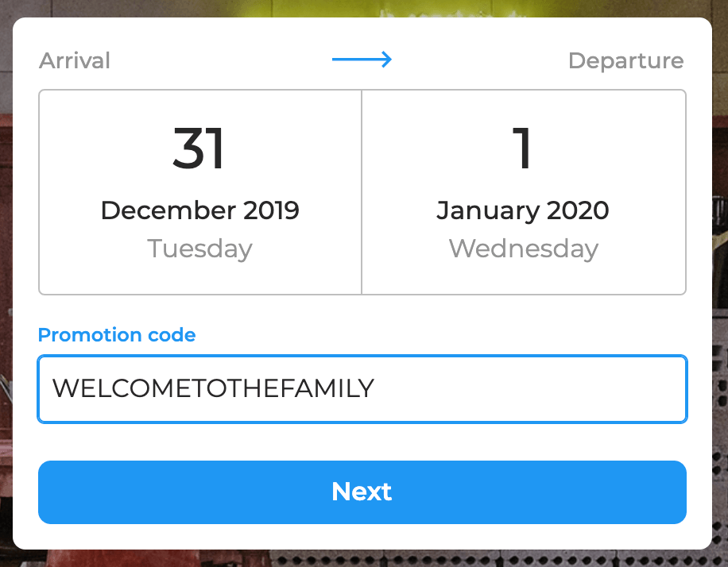Click the December 2019 month text
This screenshot has width=728, height=567.
[x=200, y=210]
